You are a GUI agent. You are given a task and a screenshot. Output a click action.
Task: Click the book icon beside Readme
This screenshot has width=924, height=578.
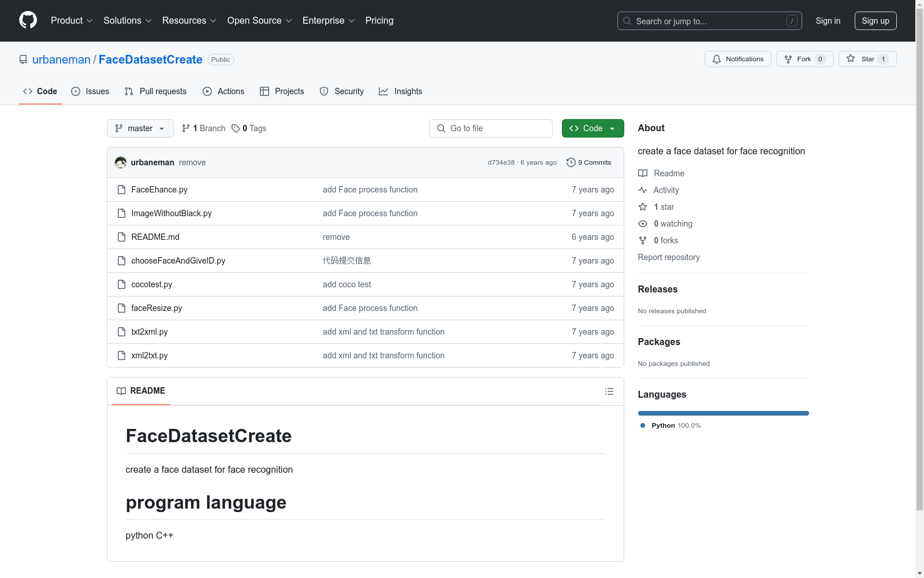(x=643, y=173)
